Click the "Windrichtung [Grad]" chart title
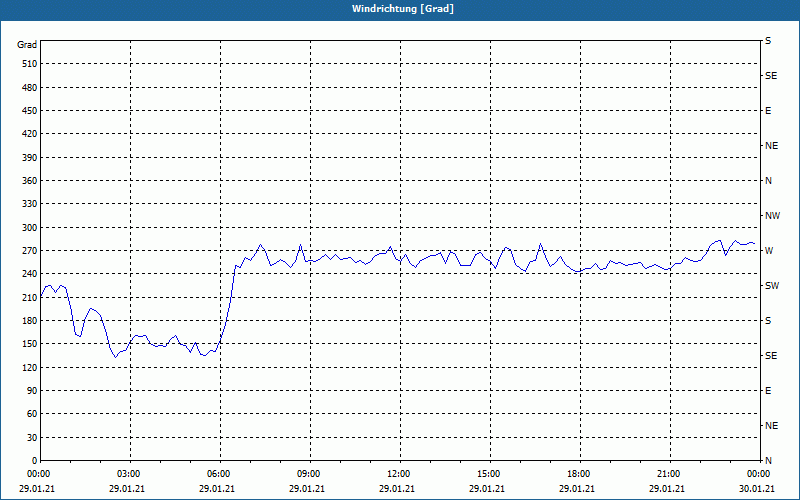 coord(403,9)
